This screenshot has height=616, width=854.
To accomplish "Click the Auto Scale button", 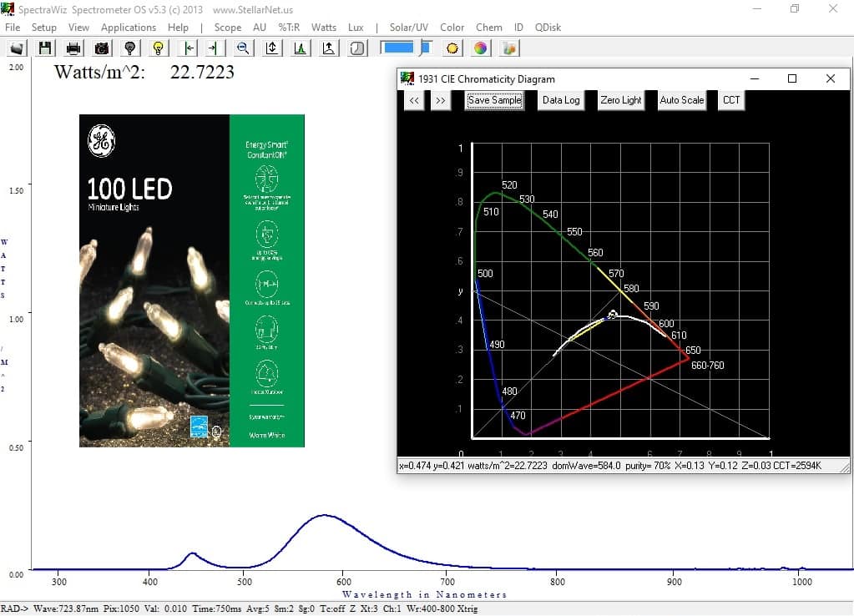I will pyautogui.click(x=682, y=100).
